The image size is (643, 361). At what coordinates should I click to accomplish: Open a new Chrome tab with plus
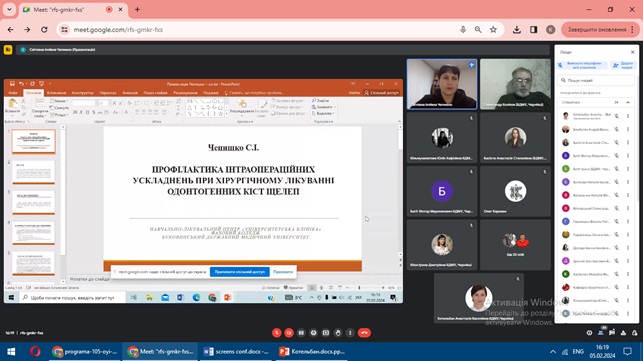[x=137, y=9]
